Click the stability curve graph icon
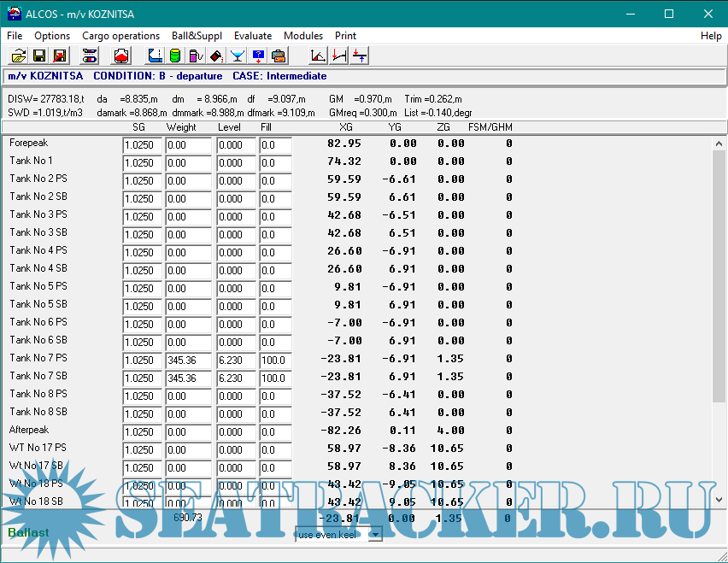728x563 pixels. [x=318, y=56]
